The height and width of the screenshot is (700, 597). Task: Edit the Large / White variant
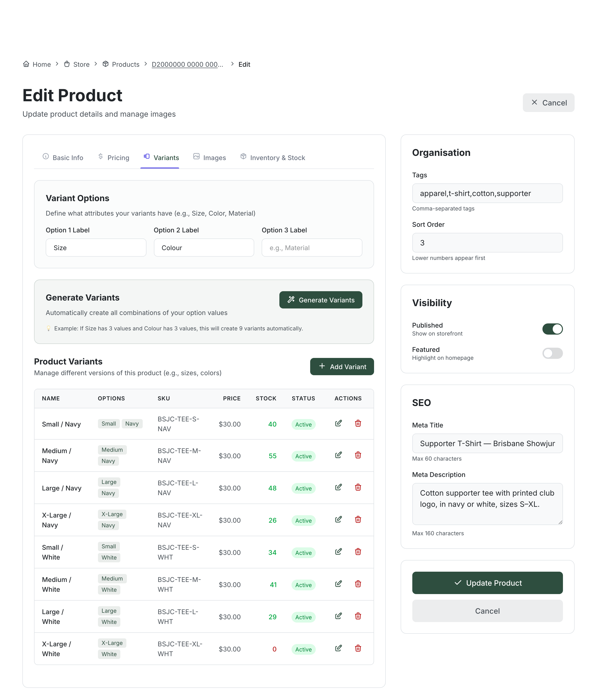(338, 616)
